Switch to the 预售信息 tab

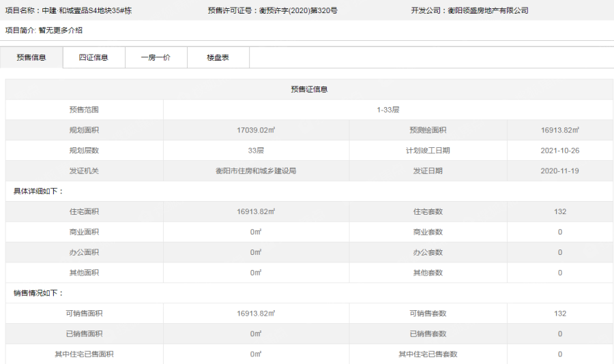pyautogui.click(x=31, y=58)
